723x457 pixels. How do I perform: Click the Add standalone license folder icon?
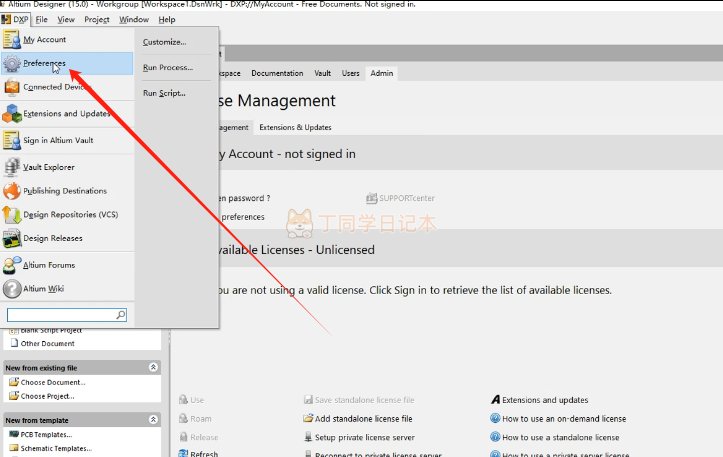tap(308, 418)
